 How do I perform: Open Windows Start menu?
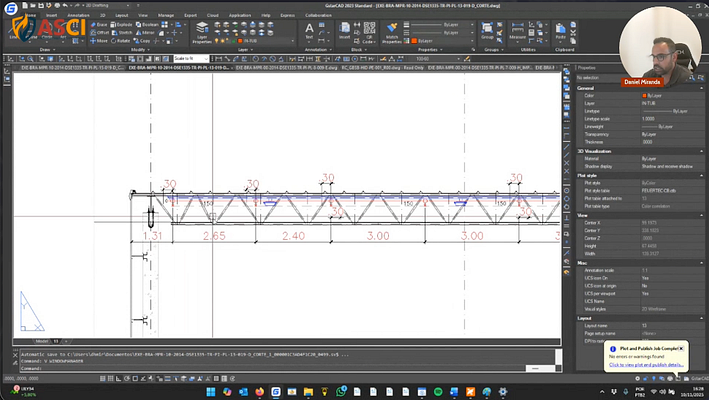pyautogui.click(x=211, y=392)
